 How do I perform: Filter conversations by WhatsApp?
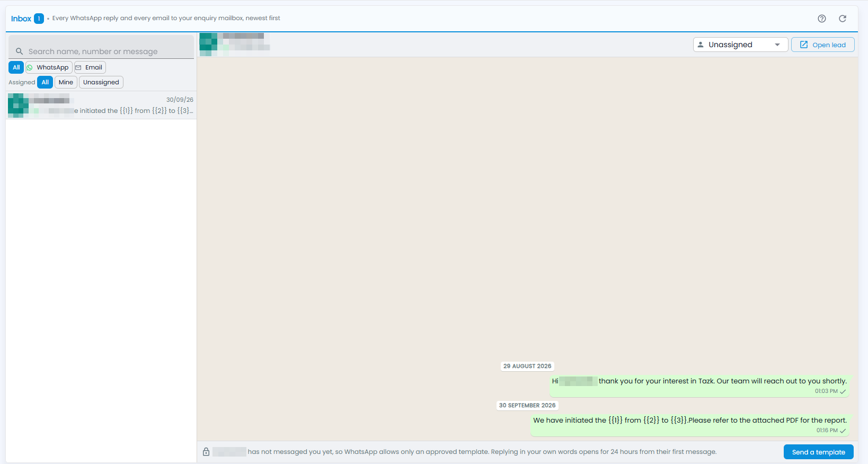tap(49, 67)
